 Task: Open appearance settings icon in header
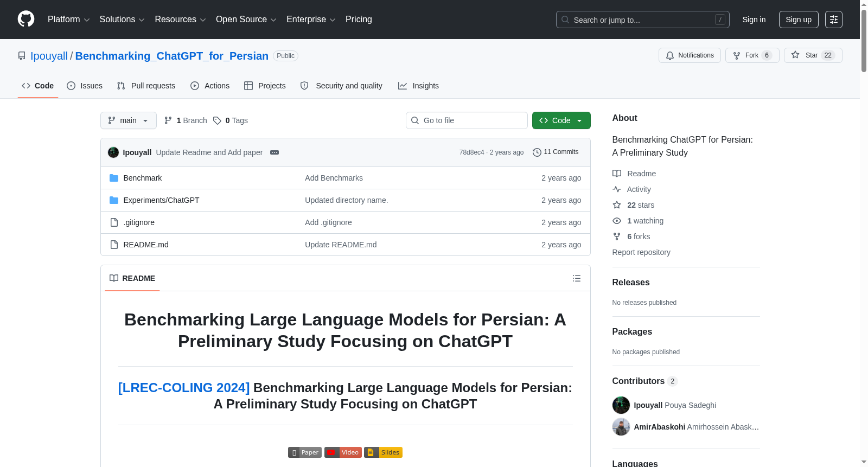click(834, 20)
